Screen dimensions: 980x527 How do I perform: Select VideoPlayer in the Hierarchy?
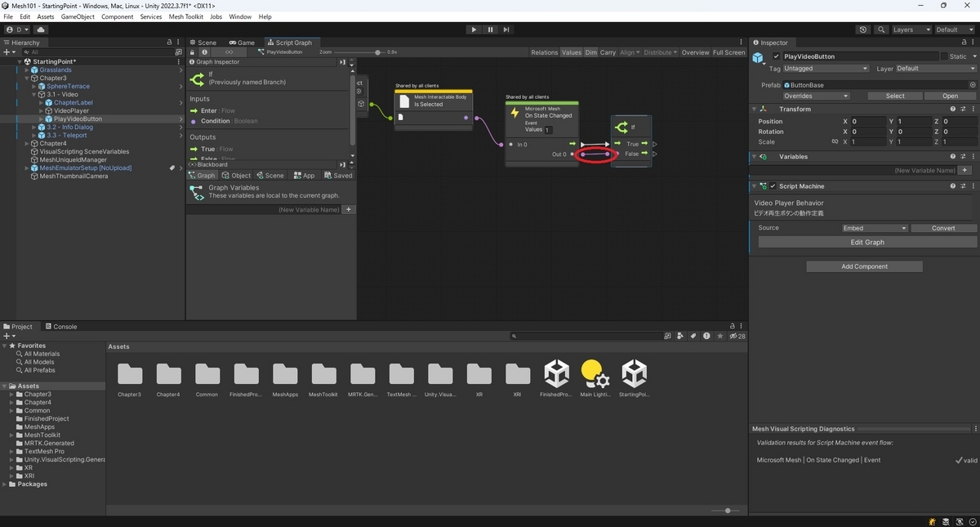pos(72,110)
